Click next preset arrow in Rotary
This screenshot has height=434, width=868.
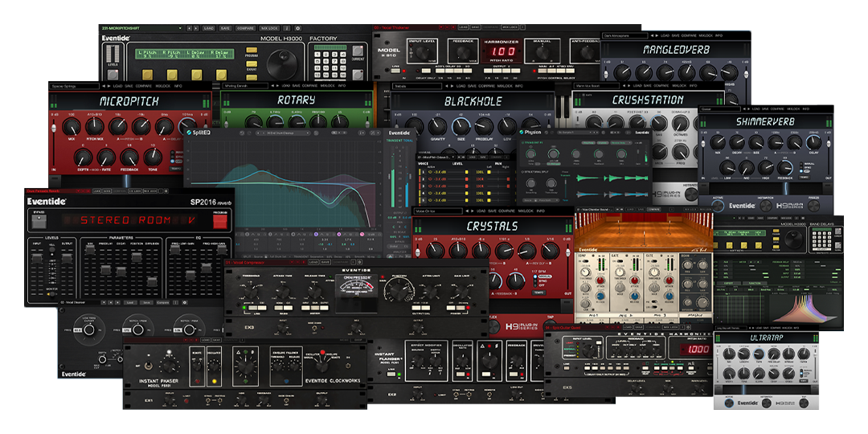coord(277,86)
